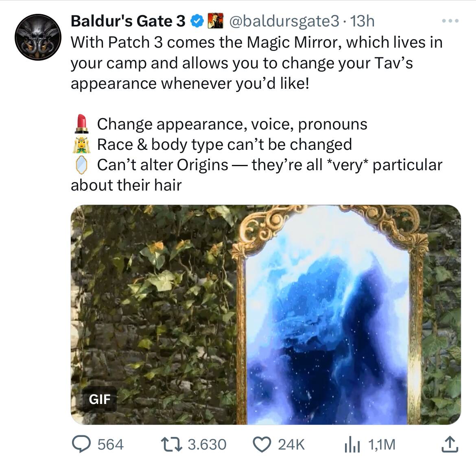Image resolution: width=476 pixels, height=463 pixels.
Task: Click the affiliate badge next to the verified mark
Action: (x=215, y=21)
